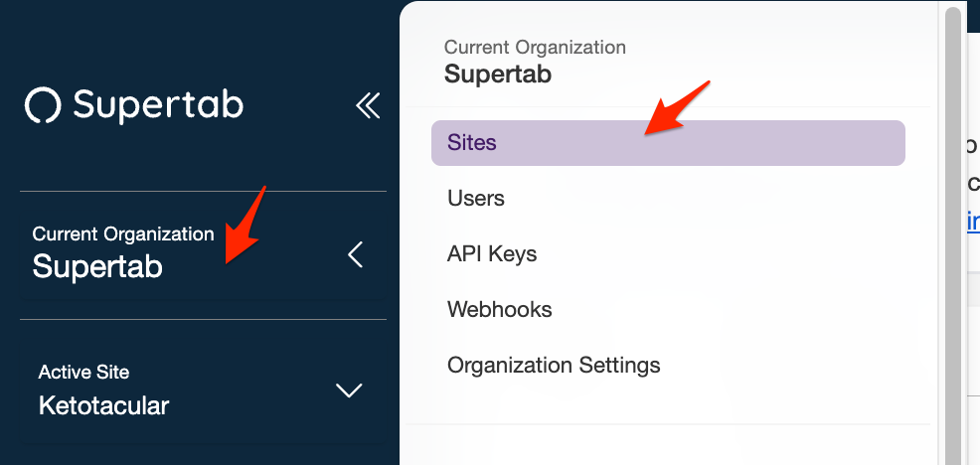Click Current Organization label in dark sidebar
Image resolution: width=980 pixels, height=465 pixels.
click(x=123, y=234)
